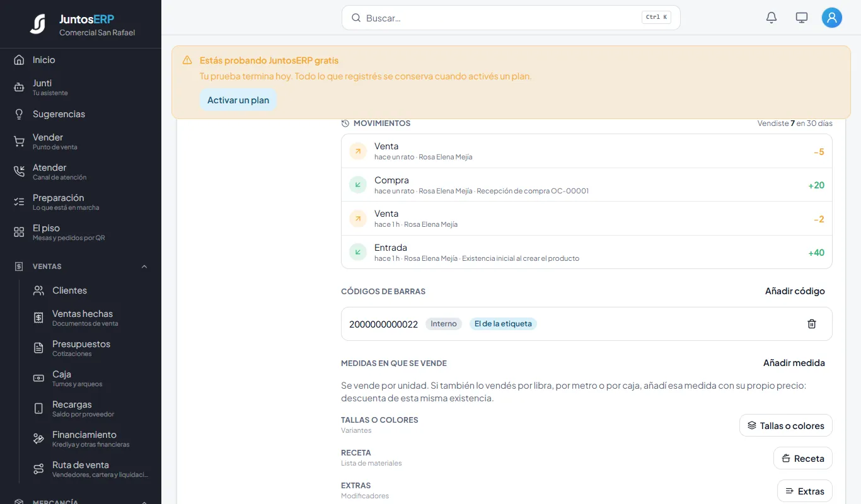861x504 pixels.
Task: Click the Venta −2 movement row
Action: click(587, 219)
